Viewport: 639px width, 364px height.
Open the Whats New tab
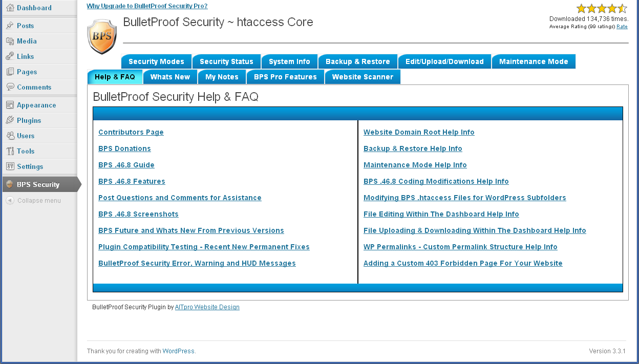(170, 77)
